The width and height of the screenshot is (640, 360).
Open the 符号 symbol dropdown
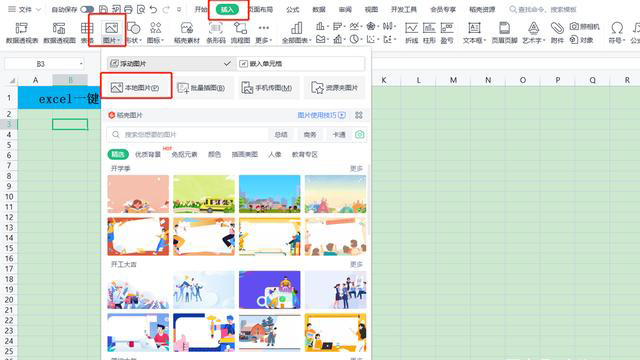(x=616, y=33)
